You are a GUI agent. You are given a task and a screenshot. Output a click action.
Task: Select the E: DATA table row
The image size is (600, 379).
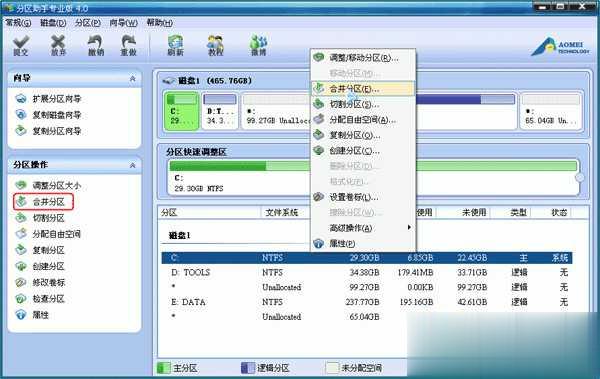(367, 302)
